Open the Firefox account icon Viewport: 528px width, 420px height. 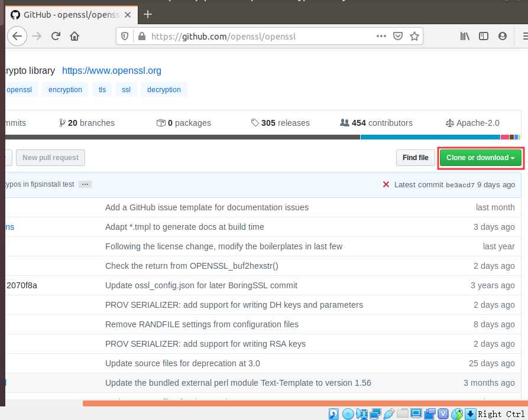click(503, 36)
